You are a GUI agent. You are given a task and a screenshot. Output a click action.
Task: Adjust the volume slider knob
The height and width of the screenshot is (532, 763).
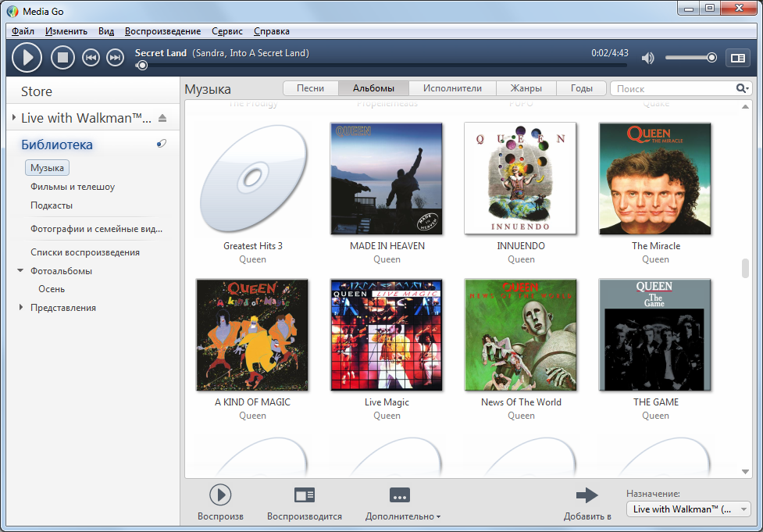711,58
